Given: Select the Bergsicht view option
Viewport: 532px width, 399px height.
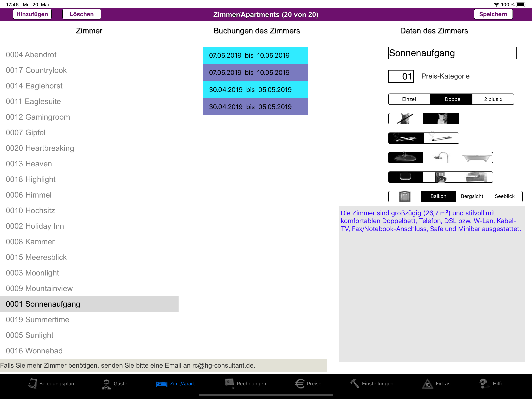Looking at the screenshot, I should click(x=472, y=196).
